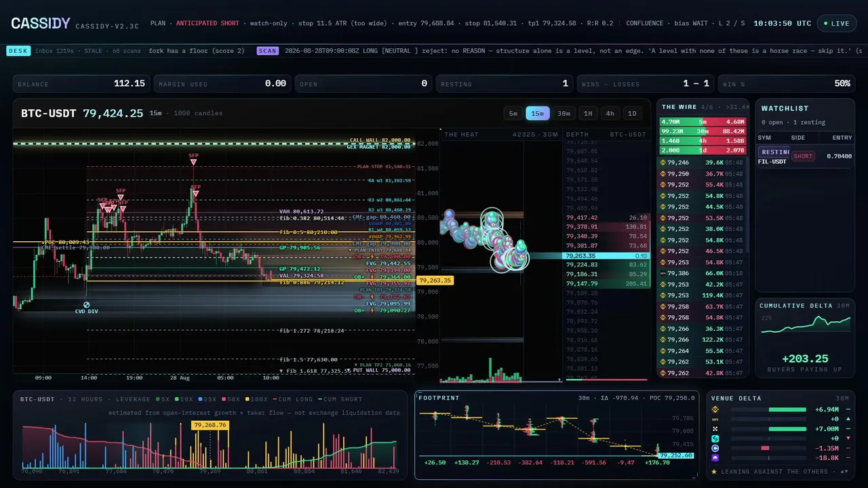Click the 79,417.42 ask row in depth

click(606, 218)
